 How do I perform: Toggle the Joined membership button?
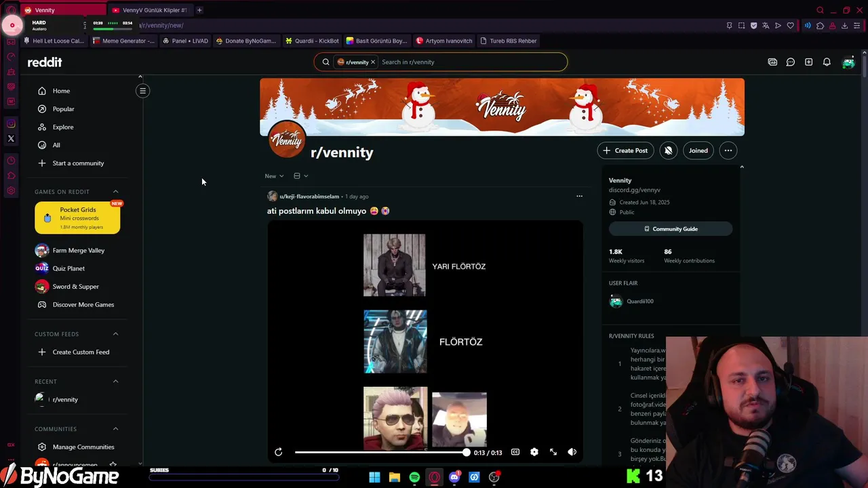click(698, 150)
